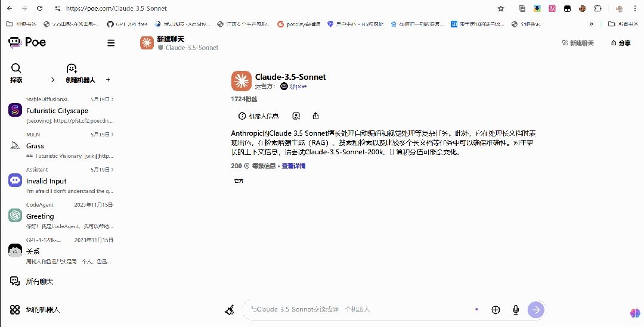The image size is (644, 327).
Task: Click the sailboat avatar beside Grass
Action: (x=15, y=145)
